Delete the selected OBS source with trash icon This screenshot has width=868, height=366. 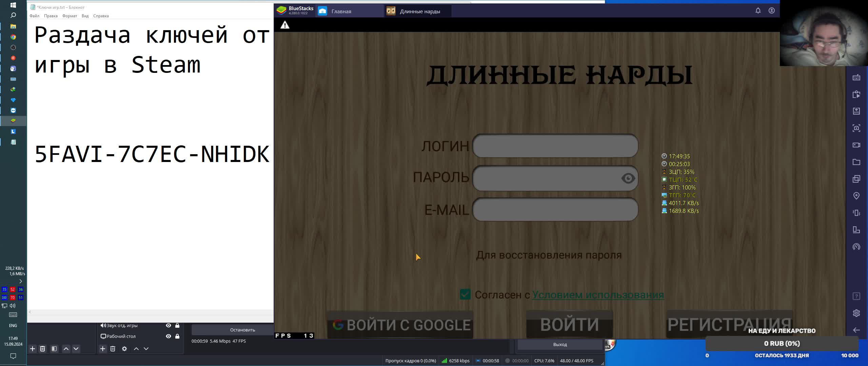click(x=113, y=349)
